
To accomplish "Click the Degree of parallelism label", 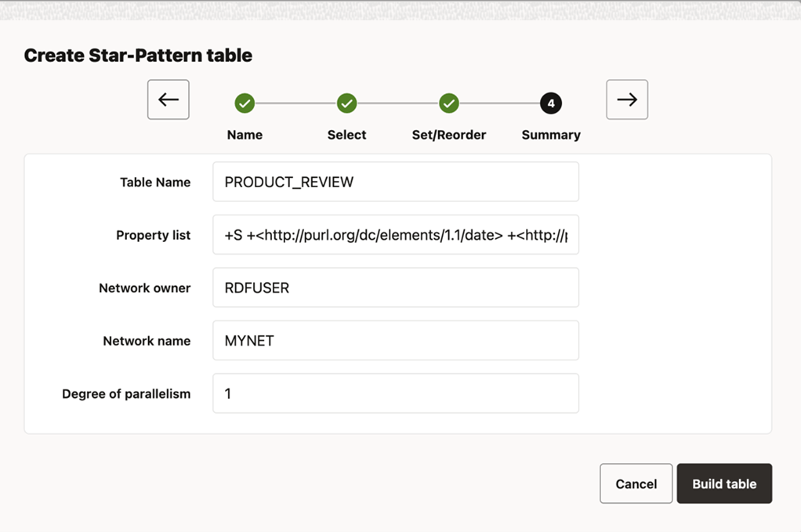I will tap(126, 393).
